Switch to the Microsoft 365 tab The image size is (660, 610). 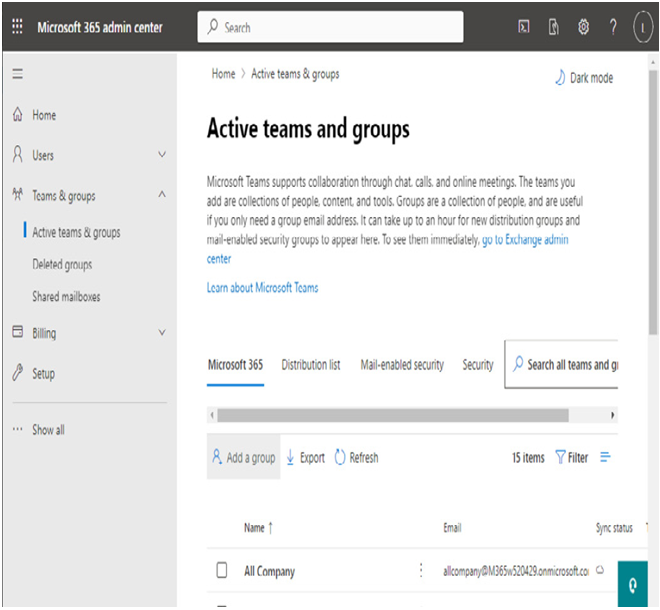235,365
